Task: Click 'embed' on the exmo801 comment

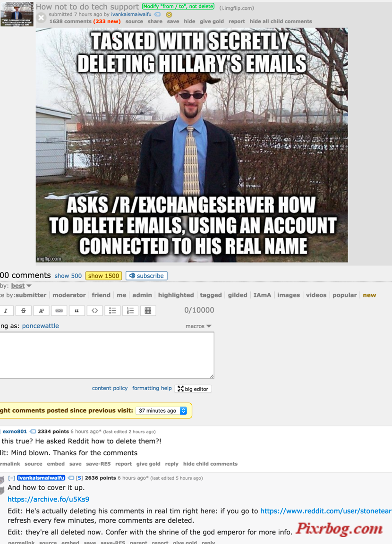Action: tap(56, 464)
